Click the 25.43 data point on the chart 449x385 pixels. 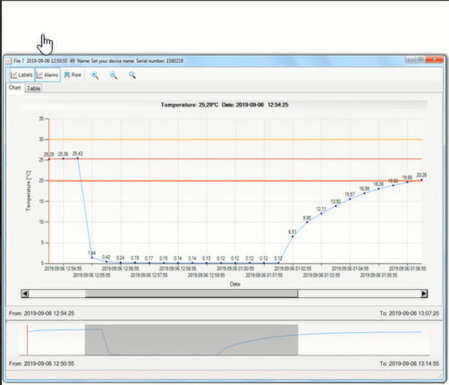click(x=78, y=158)
